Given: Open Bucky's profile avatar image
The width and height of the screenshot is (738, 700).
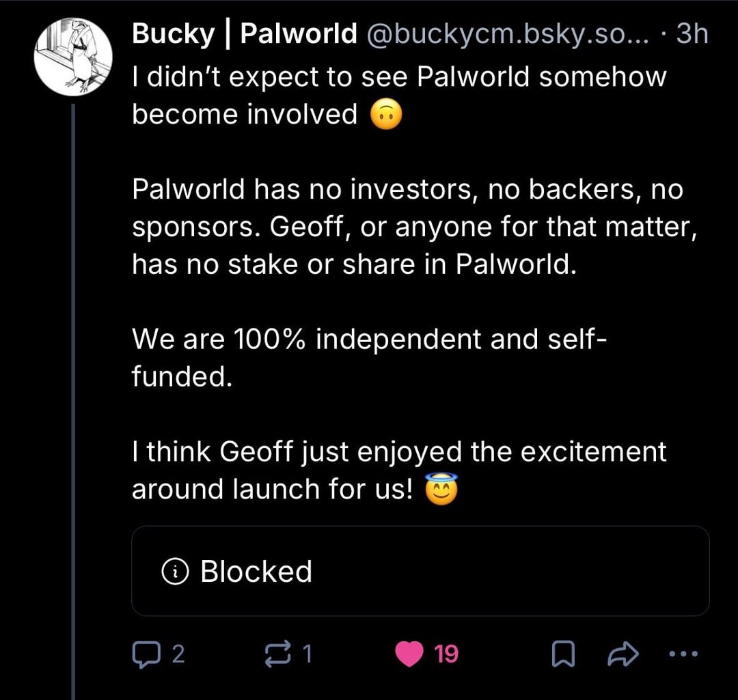Looking at the screenshot, I should 73,55.
